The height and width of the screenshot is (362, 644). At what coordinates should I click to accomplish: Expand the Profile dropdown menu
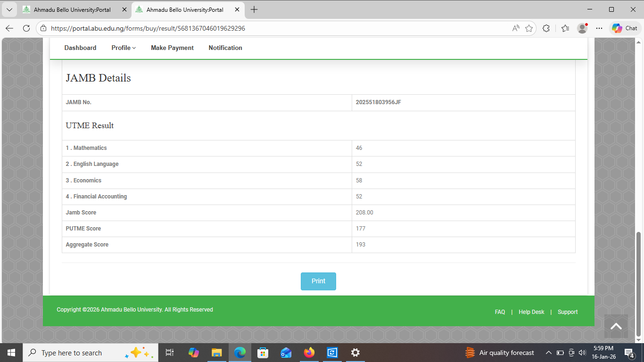(x=124, y=48)
